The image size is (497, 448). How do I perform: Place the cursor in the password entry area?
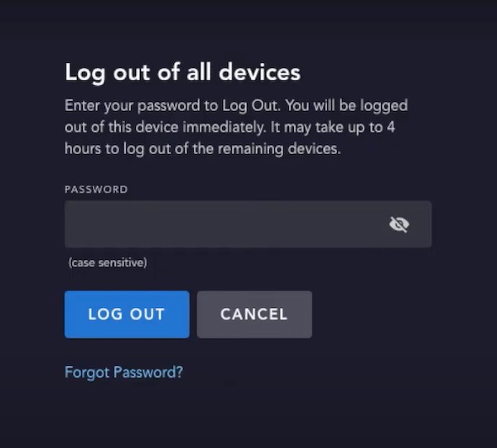click(248, 224)
